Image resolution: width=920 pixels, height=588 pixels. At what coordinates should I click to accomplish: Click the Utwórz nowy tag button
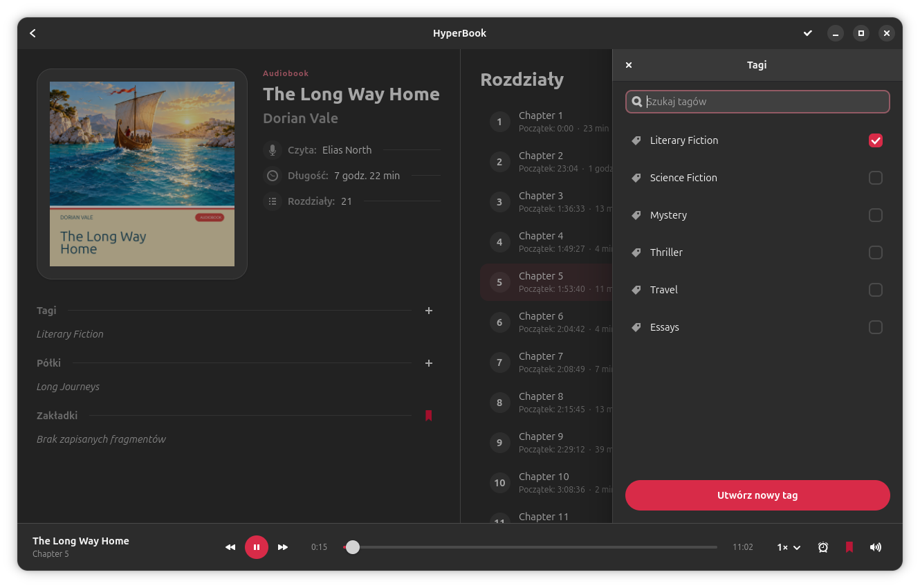pyautogui.click(x=757, y=495)
